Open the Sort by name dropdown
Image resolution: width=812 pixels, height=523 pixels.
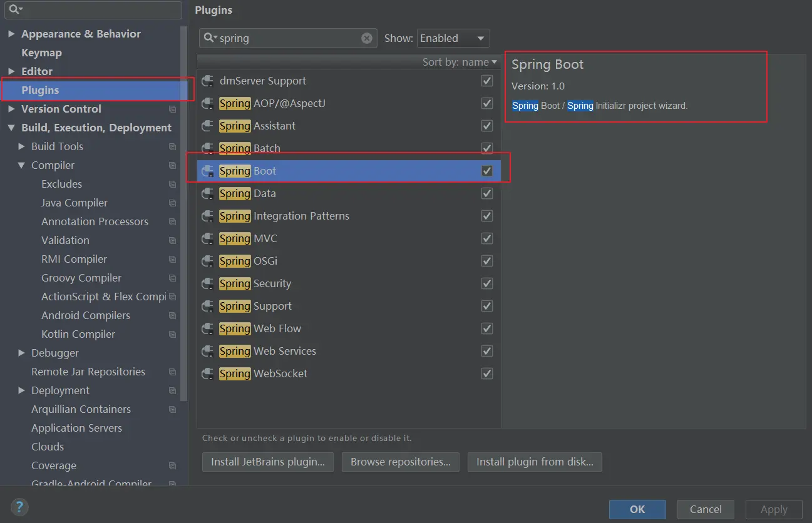tap(460, 62)
